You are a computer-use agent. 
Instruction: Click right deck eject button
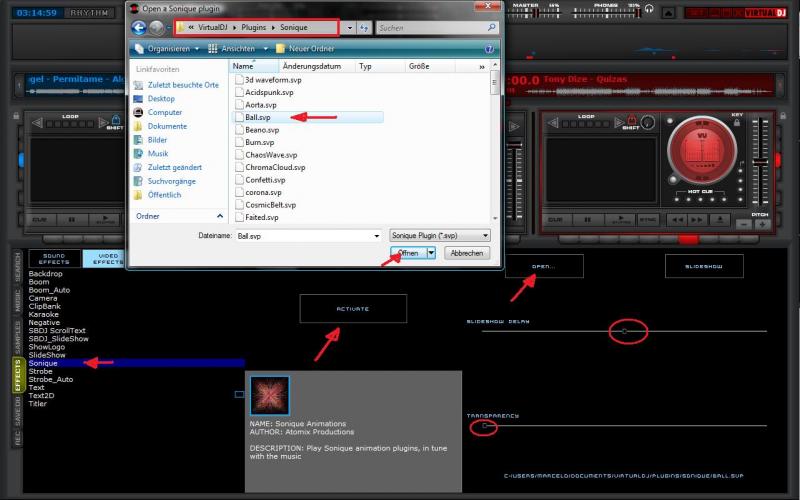click(720, 220)
